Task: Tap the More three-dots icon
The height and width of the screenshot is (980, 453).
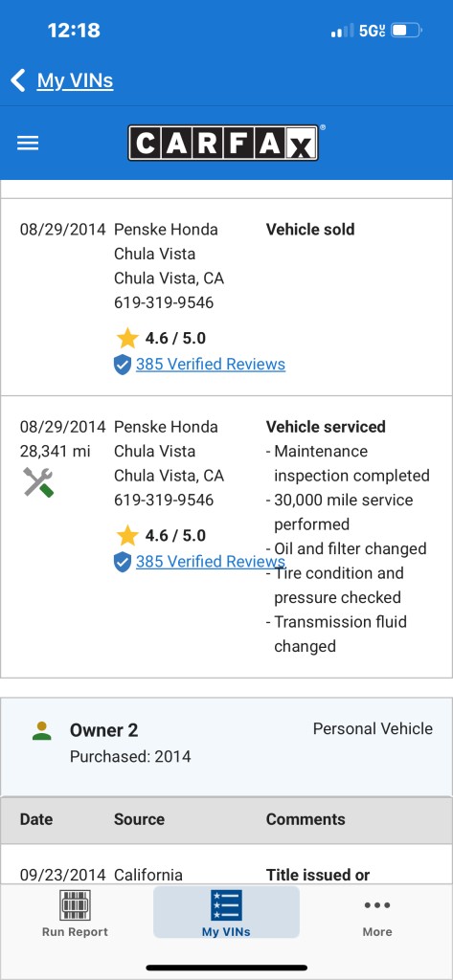Action: tap(377, 905)
